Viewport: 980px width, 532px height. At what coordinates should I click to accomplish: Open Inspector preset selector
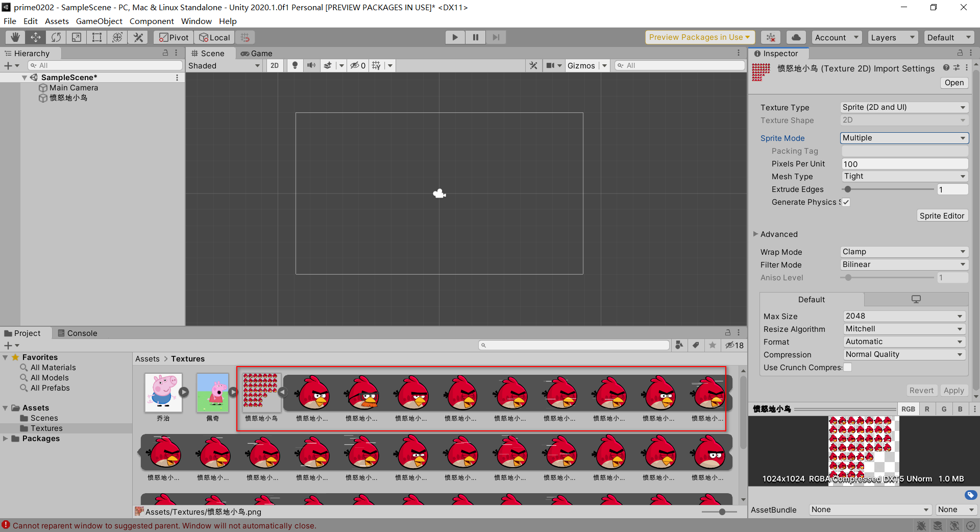pyautogui.click(x=957, y=67)
